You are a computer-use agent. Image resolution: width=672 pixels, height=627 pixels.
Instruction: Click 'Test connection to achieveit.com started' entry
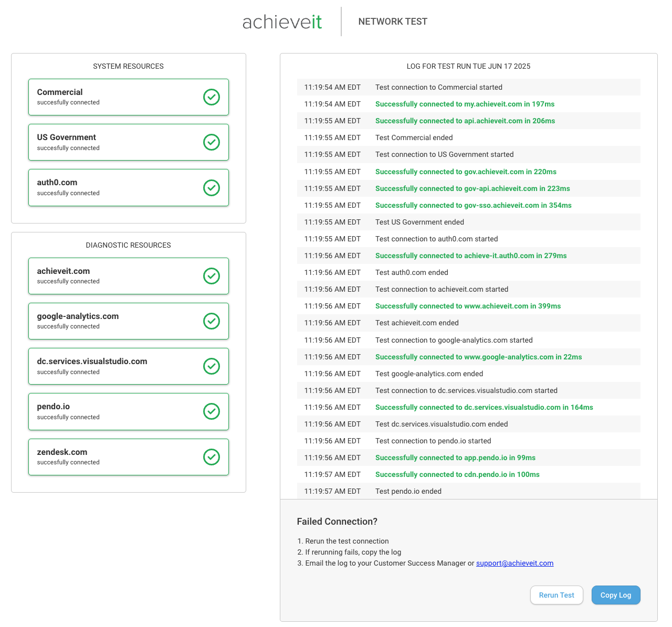pos(469,289)
